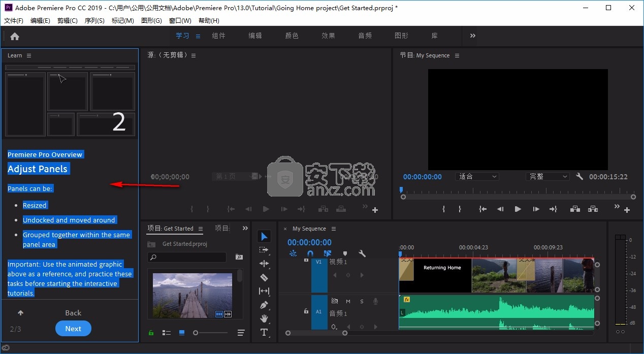Go up one folder in Project panel

151,244
